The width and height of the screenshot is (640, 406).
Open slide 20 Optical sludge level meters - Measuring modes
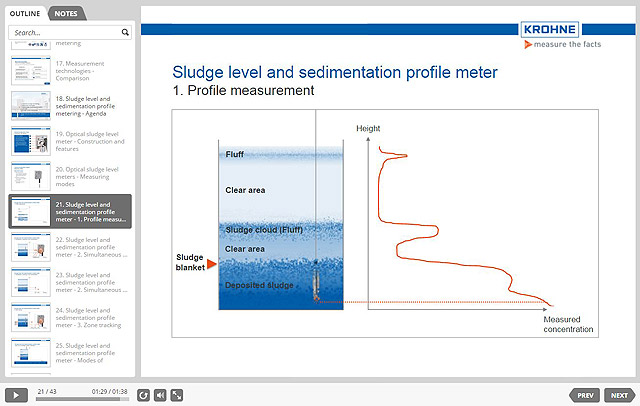(70, 177)
